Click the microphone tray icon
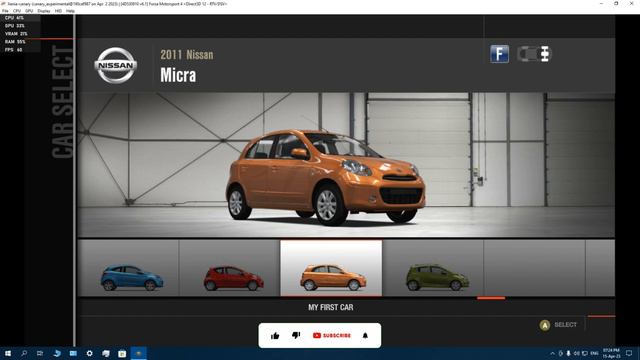The width and height of the screenshot is (640, 360). click(x=568, y=353)
